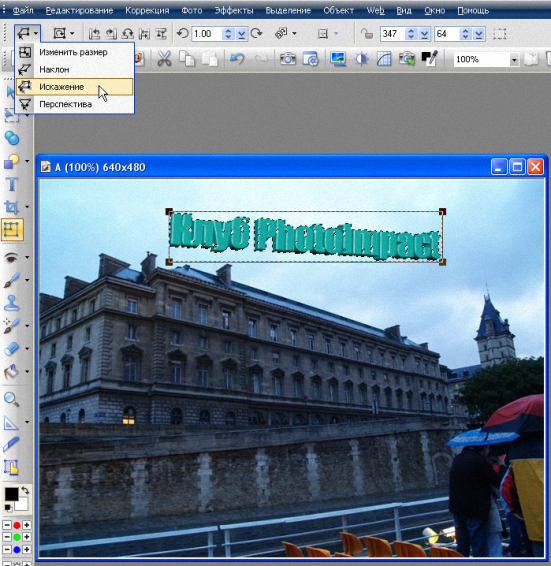Open the Объект menu

pyautogui.click(x=338, y=10)
